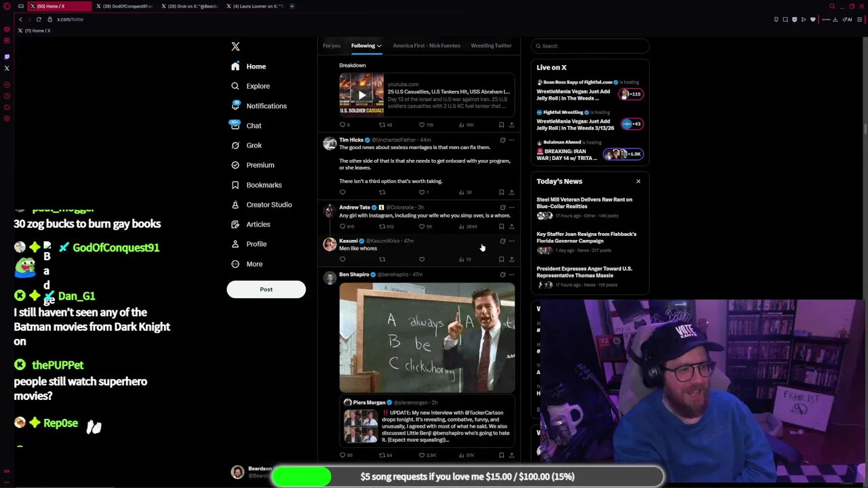Screen dimensions: 868x488
Task: Open Notifications in the sidebar
Action: pyautogui.click(x=258, y=106)
